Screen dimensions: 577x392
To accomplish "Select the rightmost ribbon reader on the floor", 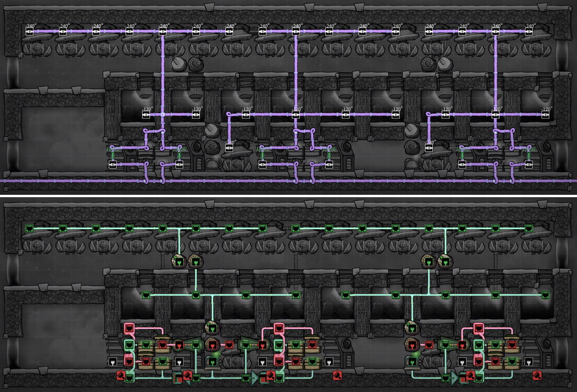I will point(463,378).
